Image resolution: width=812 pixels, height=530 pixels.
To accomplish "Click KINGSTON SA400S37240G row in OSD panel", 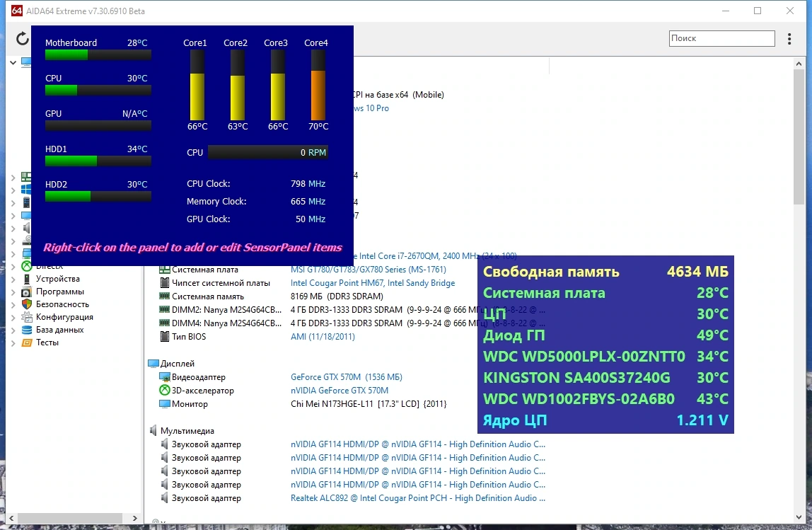I will click(x=605, y=378).
